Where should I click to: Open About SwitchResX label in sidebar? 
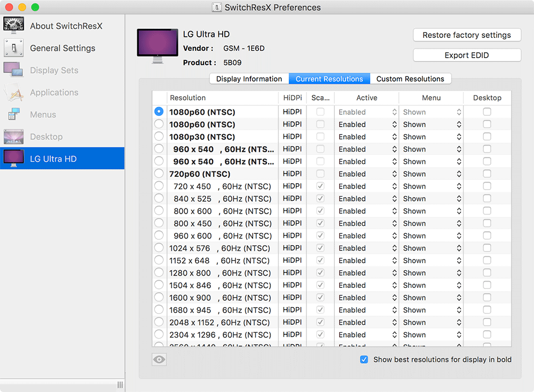(66, 26)
